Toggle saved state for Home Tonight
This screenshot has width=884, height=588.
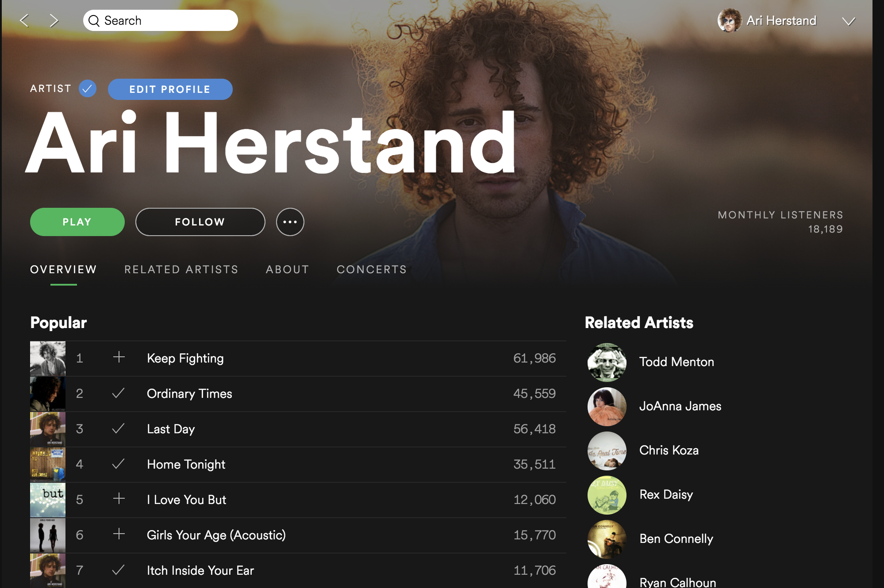[x=118, y=464]
